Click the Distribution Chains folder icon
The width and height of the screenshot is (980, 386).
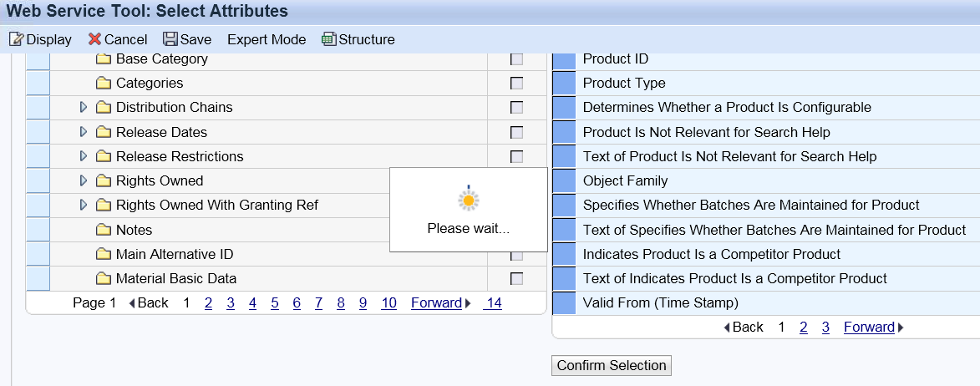104,108
